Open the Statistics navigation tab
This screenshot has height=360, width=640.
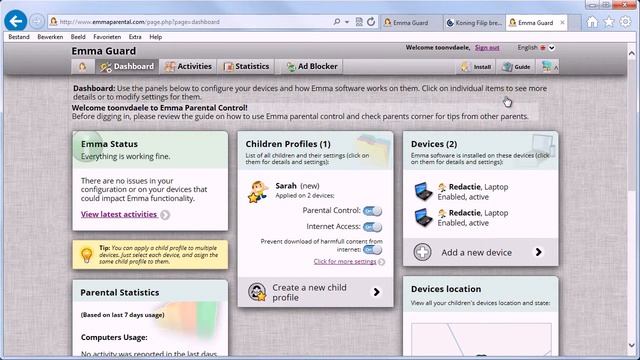[246, 67]
